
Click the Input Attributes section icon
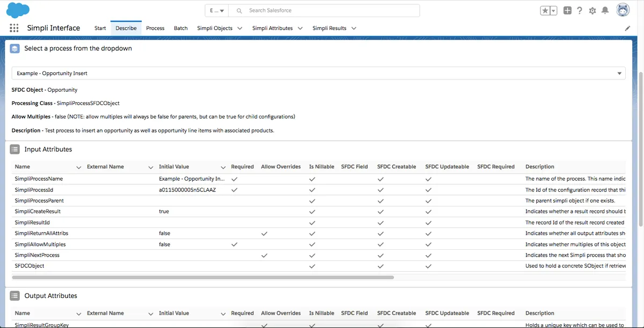tap(15, 150)
